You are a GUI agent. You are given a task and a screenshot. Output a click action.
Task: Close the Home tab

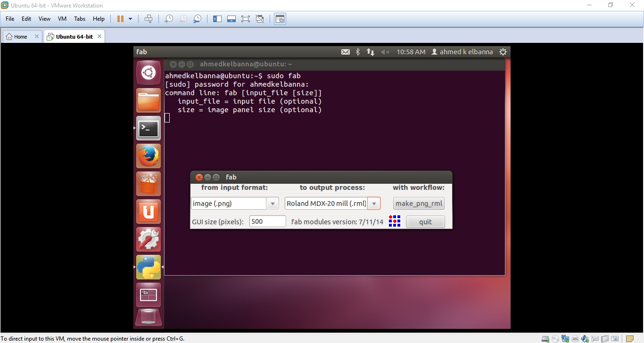pos(37,36)
